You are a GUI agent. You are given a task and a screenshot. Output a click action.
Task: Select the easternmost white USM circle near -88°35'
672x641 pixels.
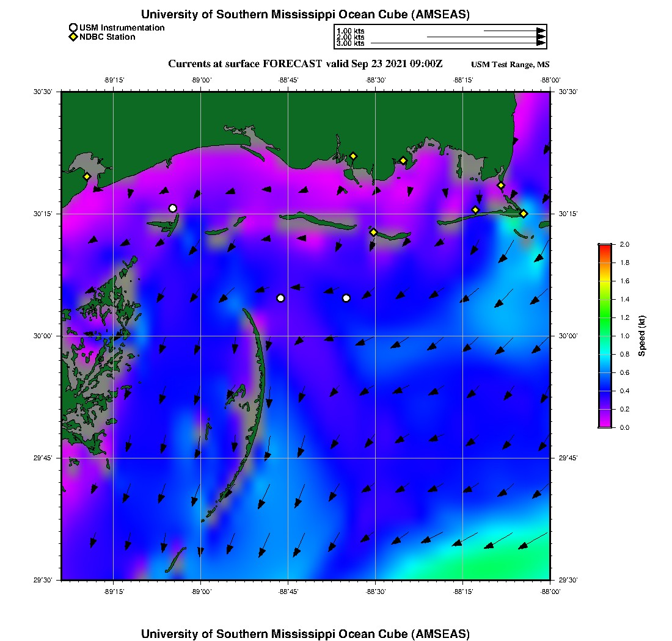click(346, 298)
